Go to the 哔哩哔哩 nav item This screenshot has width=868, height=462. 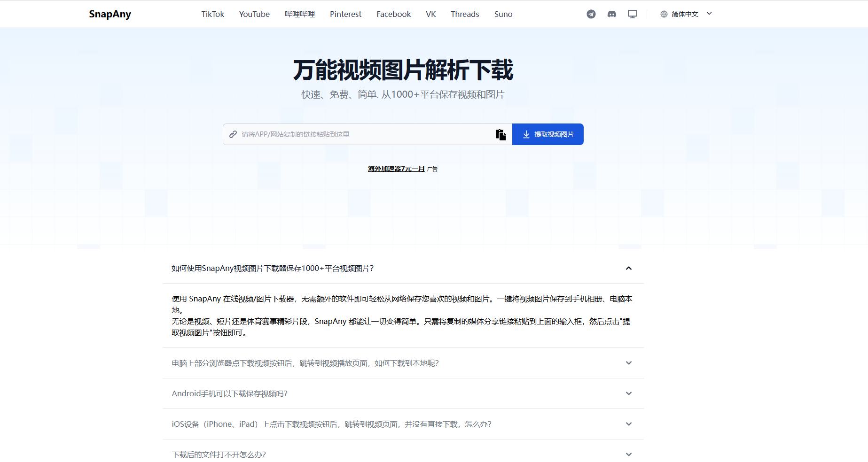300,14
